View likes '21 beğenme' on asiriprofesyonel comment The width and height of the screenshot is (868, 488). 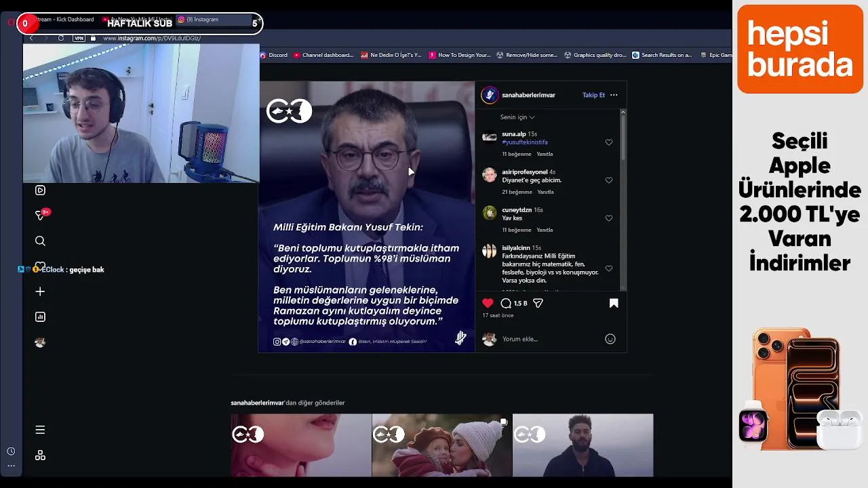coord(517,192)
